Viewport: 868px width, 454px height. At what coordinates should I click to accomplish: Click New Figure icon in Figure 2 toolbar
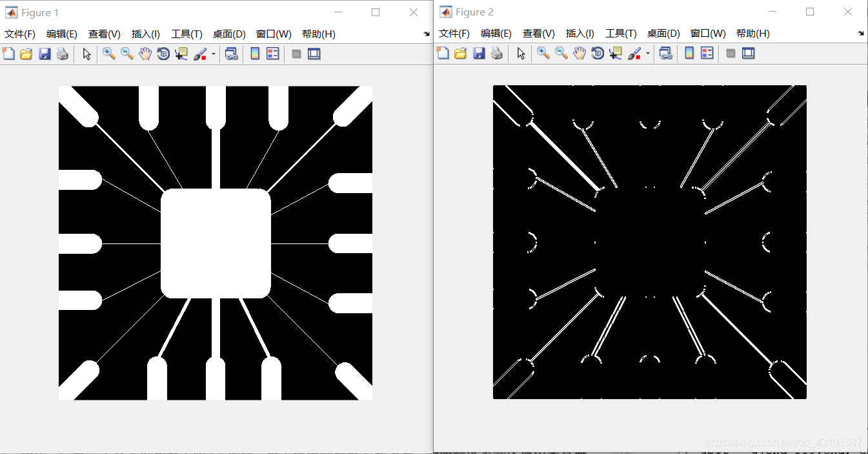click(x=443, y=54)
